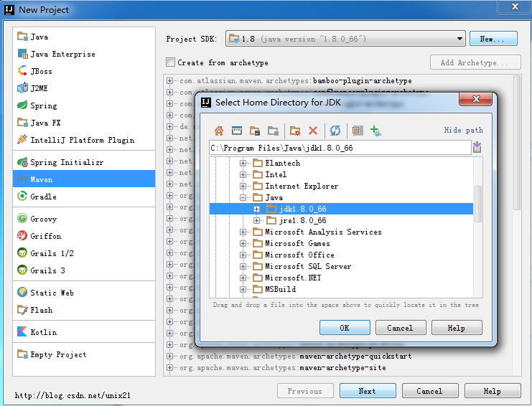Select Java Enterprise project type
532x406 pixels.
pyautogui.click(x=84, y=54)
